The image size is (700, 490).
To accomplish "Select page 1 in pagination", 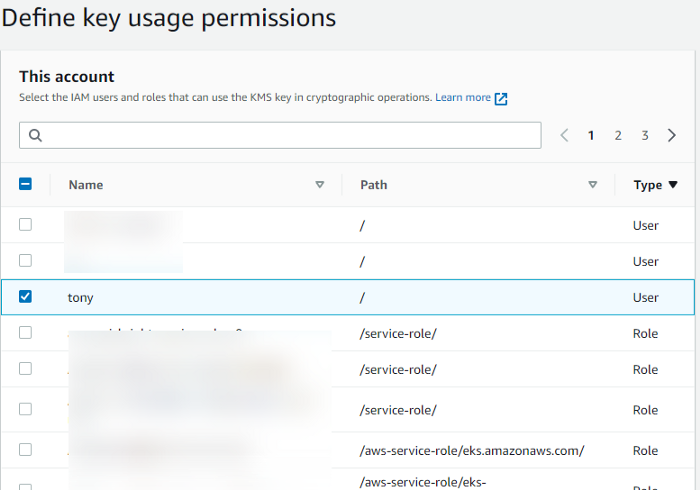I will 591,136.
